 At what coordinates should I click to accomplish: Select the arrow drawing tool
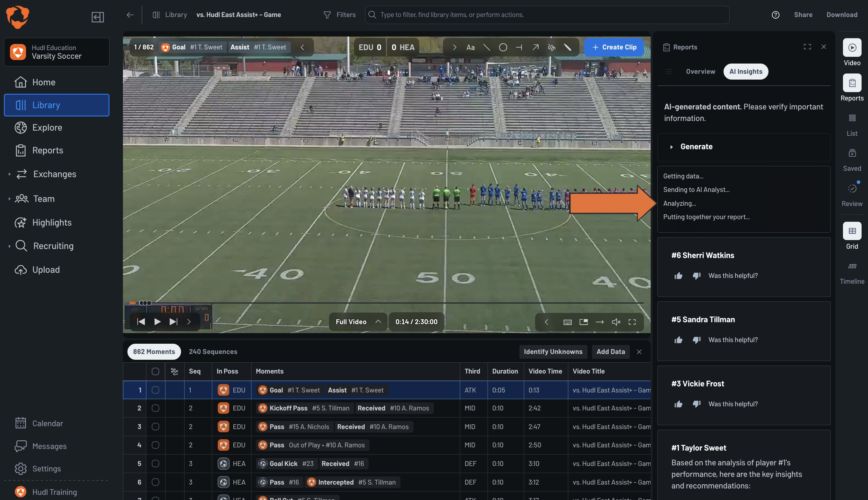point(535,47)
